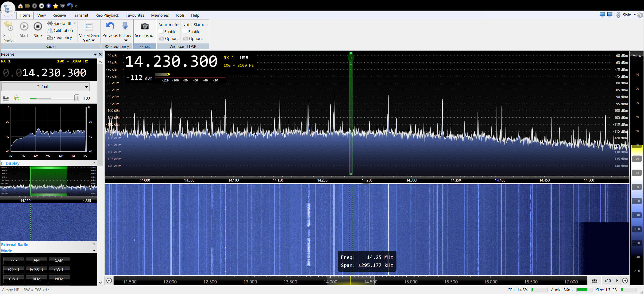Select CW-U mode
This screenshot has height=294, width=644.
tap(59, 270)
